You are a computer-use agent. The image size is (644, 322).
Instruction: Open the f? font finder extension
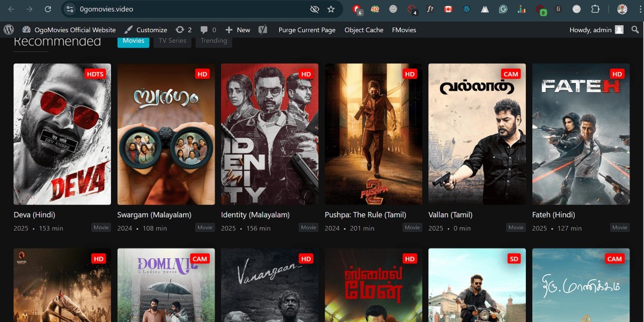click(430, 9)
